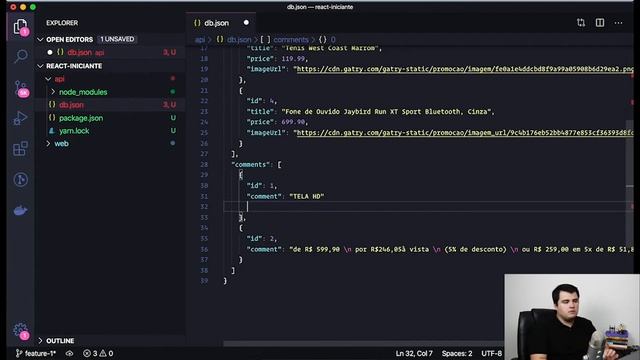Click Spaces: 2 indentation setting
Image resolution: width=640 pixels, height=360 pixels.
(x=457, y=353)
